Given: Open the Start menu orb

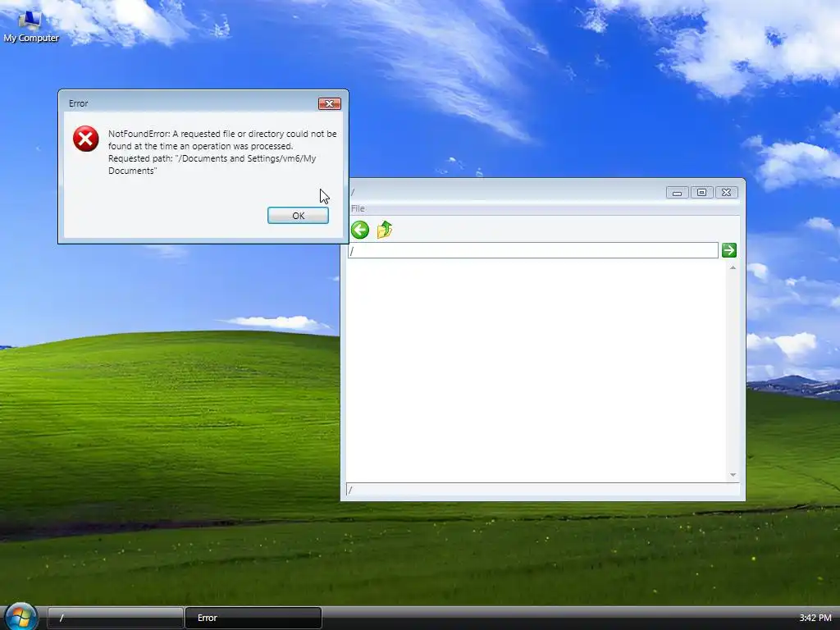Looking at the screenshot, I should click(x=21, y=616).
